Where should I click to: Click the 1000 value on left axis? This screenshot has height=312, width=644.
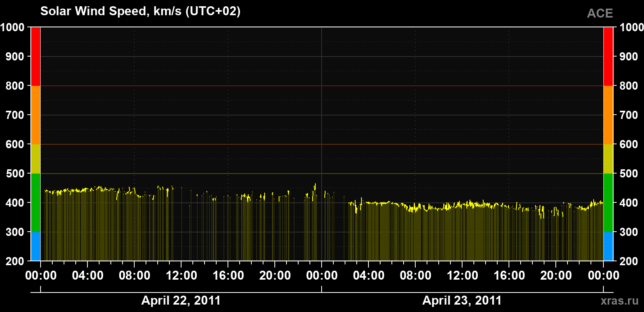12,27
